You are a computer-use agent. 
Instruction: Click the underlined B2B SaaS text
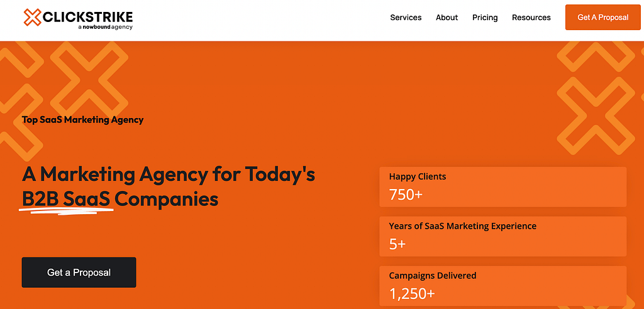click(x=66, y=200)
